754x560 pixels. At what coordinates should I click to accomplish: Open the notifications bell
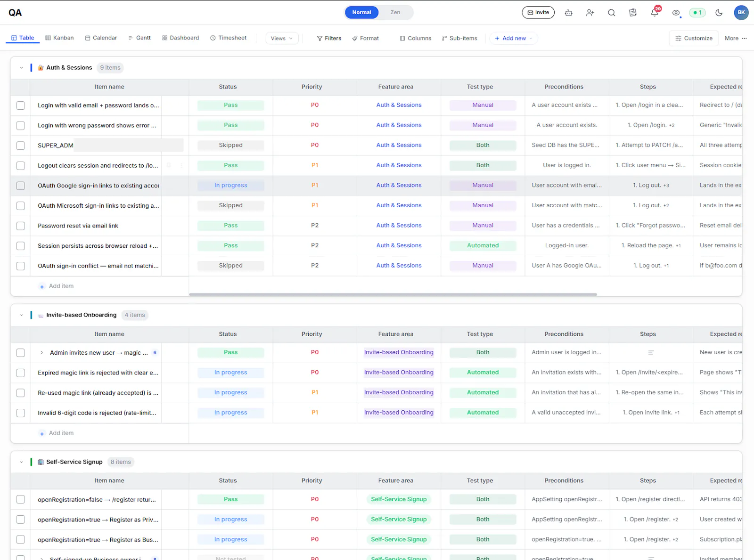[655, 12]
